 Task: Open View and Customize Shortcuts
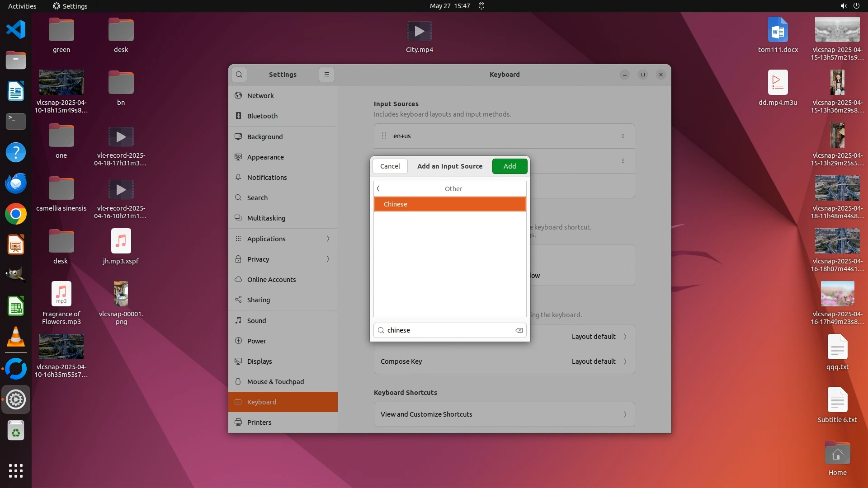(x=504, y=414)
